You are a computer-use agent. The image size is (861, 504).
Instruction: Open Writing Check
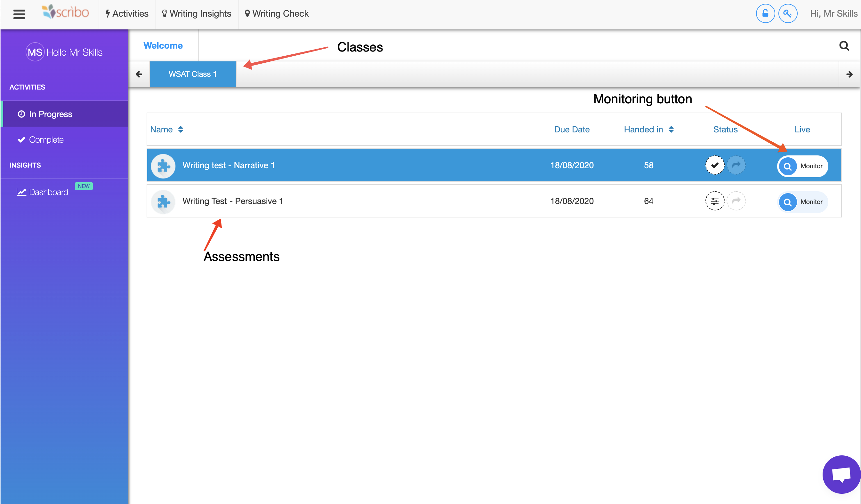[277, 14]
